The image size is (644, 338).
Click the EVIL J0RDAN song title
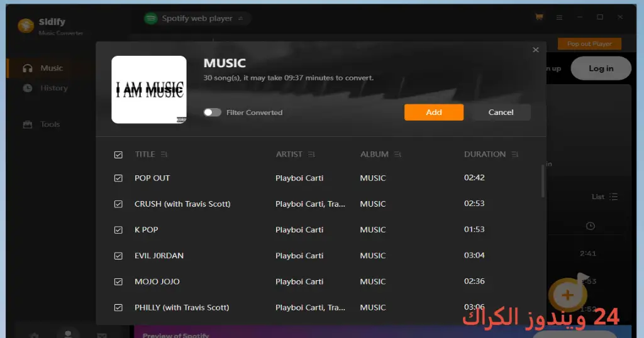pos(159,256)
